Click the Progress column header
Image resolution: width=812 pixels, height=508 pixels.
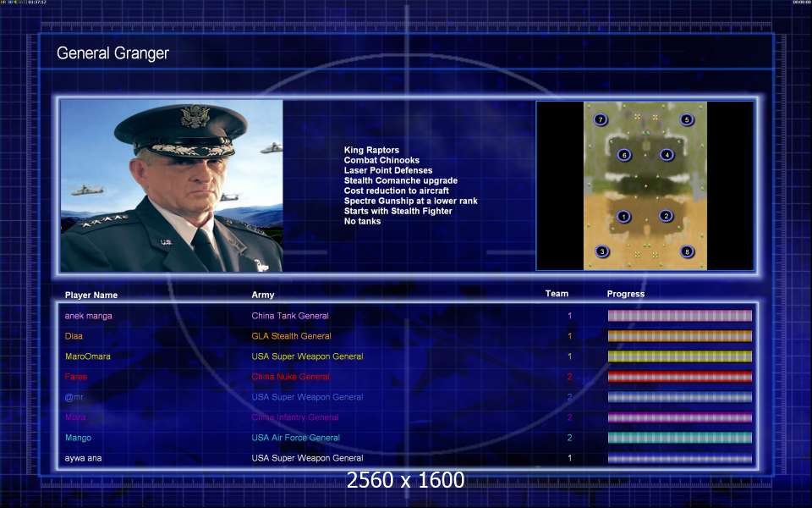coord(626,294)
